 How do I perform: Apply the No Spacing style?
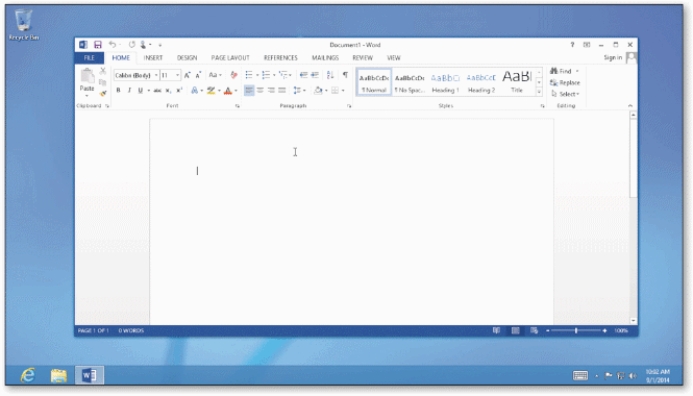pos(409,82)
